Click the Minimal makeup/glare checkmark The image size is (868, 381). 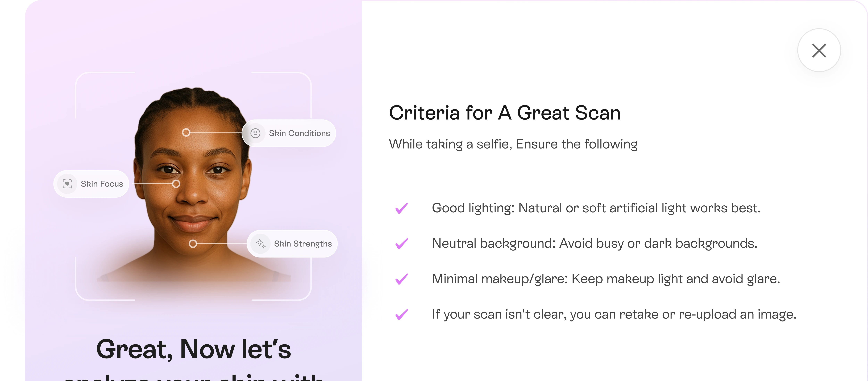coord(402,279)
